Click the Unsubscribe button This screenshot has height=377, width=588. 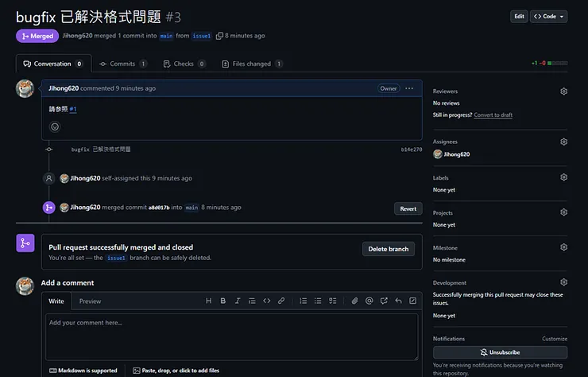(x=500, y=352)
